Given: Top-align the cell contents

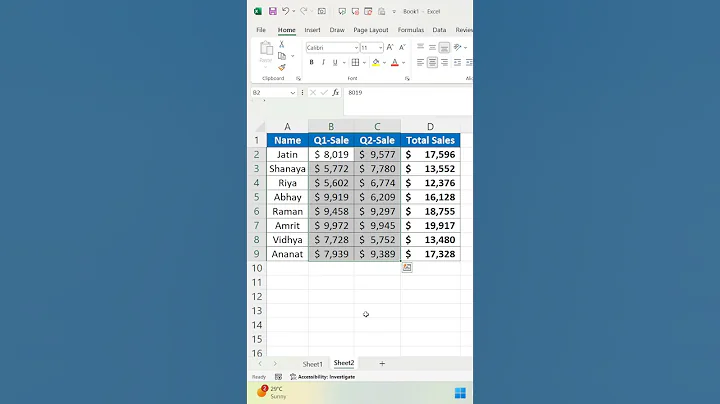Looking at the screenshot, I should pyautogui.click(x=420, y=47).
